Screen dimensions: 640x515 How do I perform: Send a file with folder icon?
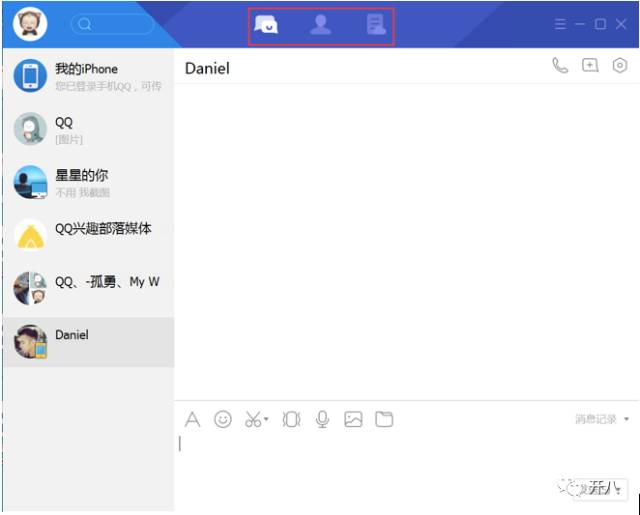[x=384, y=420]
